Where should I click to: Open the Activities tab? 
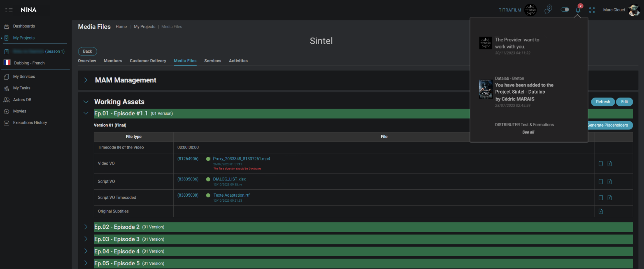(238, 61)
